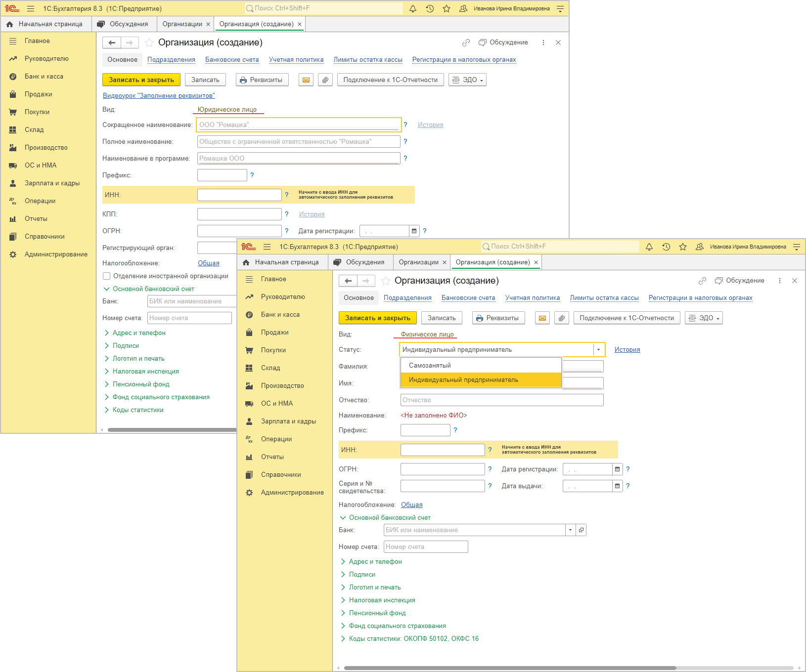806x672 pixels.
Task: Click Записать button in back window
Action: (x=205, y=80)
